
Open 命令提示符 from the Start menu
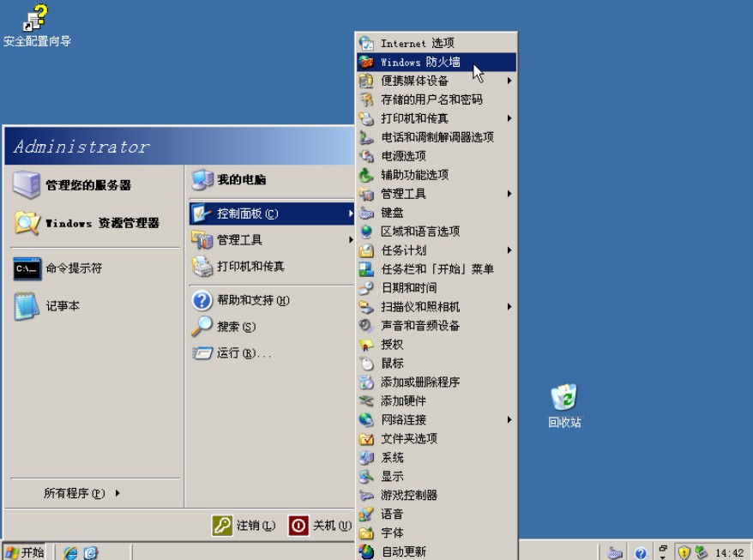[95, 268]
